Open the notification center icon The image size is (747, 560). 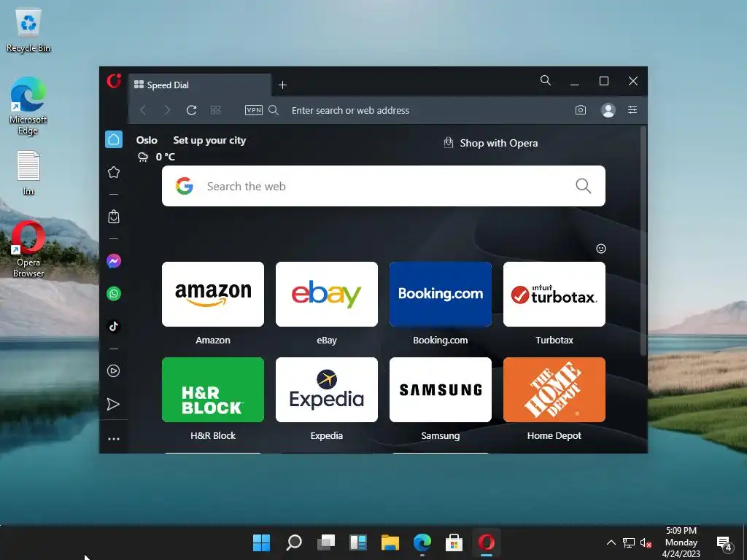[724, 542]
